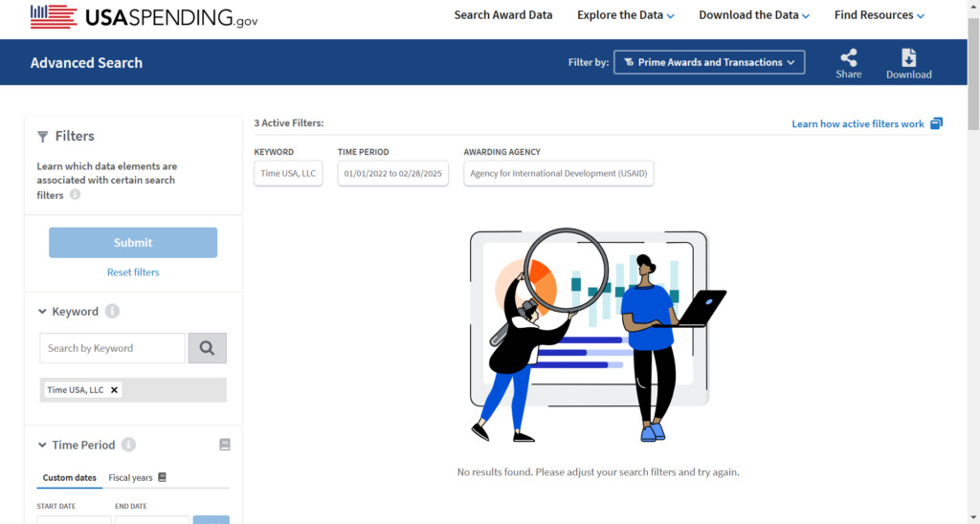
Task: Click the copy icon beside active filters link
Action: pos(936,123)
